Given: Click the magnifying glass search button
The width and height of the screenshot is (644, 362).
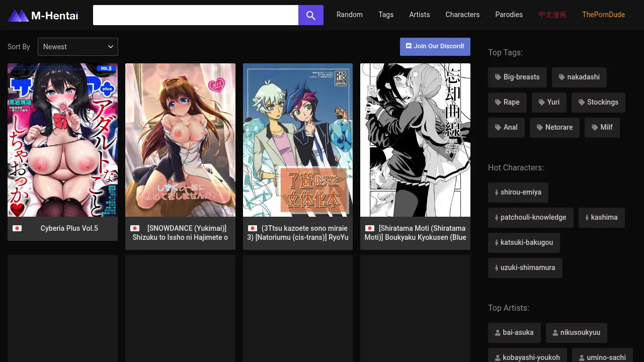Looking at the screenshot, I should 310,15.
